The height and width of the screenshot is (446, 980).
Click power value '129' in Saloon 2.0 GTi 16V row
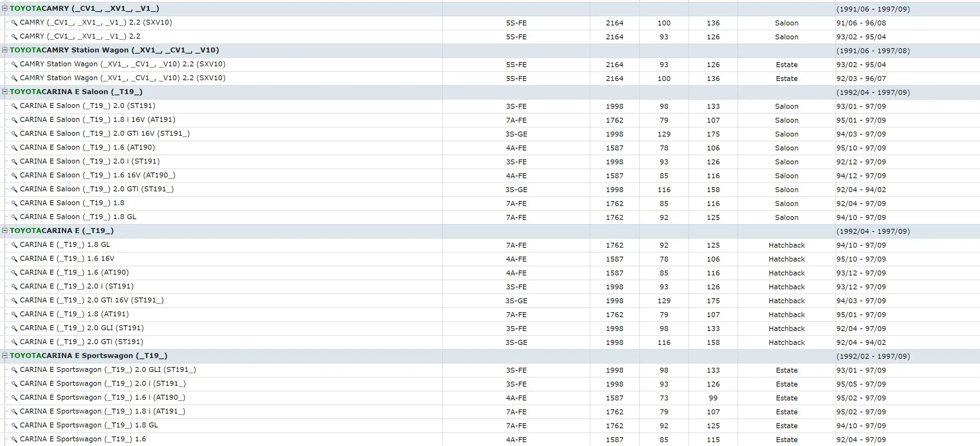[x=664, y=134]
